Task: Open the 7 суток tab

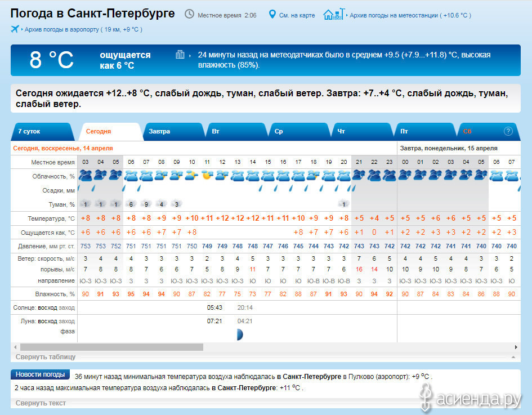Action: [42, 132]
